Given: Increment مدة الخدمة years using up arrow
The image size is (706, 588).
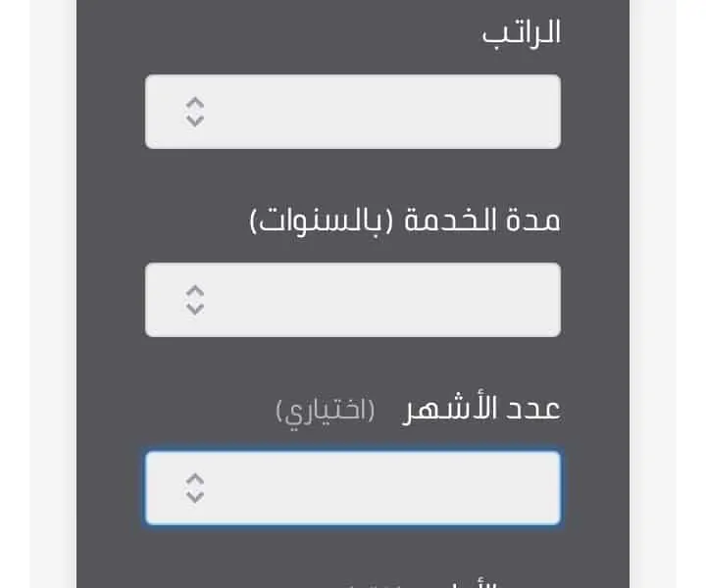Looking at the screenshot, I should coord(195,291).
